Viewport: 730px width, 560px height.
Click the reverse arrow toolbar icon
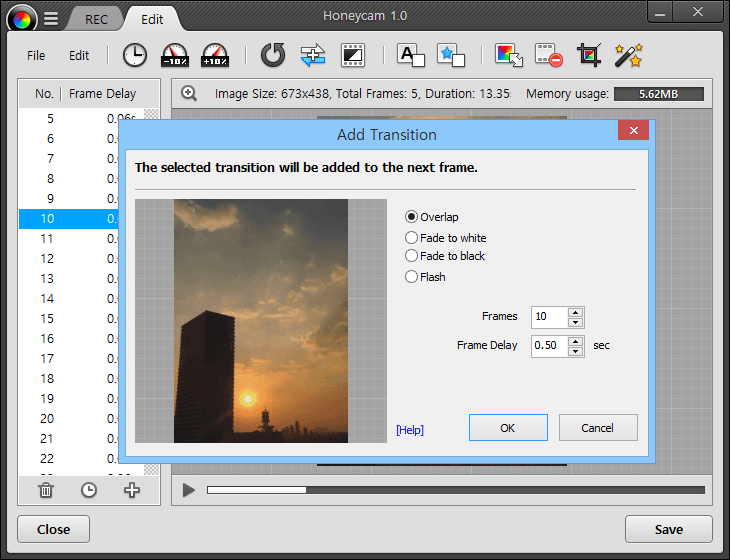point(273,55)
